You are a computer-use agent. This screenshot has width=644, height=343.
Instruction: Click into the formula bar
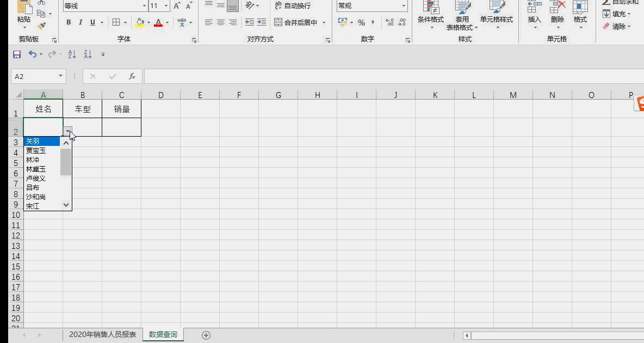pyautogui.click(x=393, y=76)
